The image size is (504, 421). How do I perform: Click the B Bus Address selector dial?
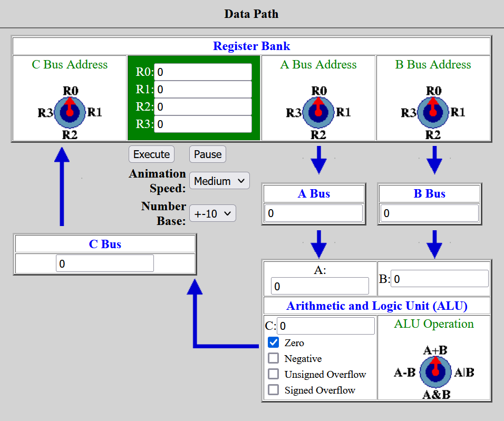[433, 112]
